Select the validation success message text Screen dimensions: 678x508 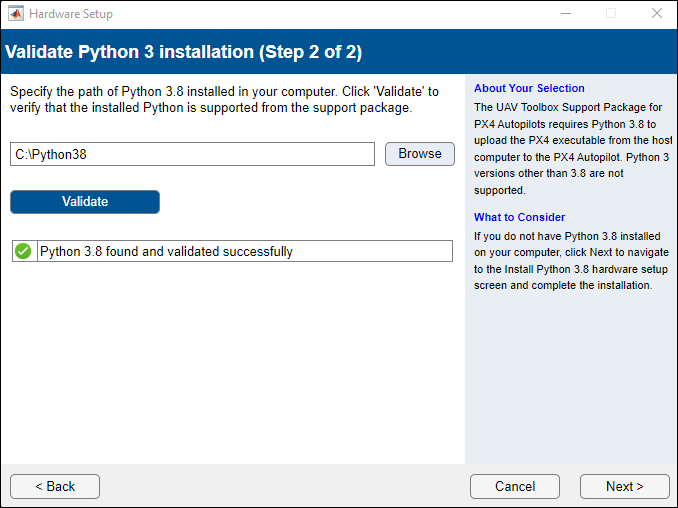coord(166,252)
